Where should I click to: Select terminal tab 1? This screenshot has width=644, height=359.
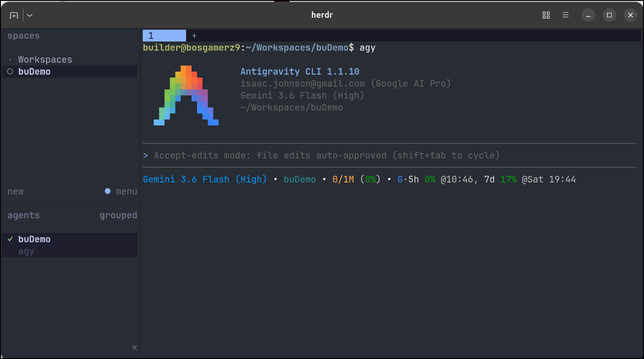pyautogui.click(x=164, y=36)
